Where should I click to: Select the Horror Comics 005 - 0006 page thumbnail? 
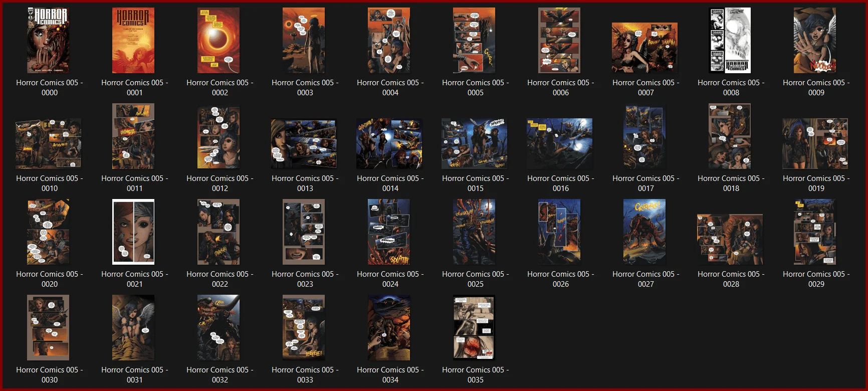(x=559, y=40)
